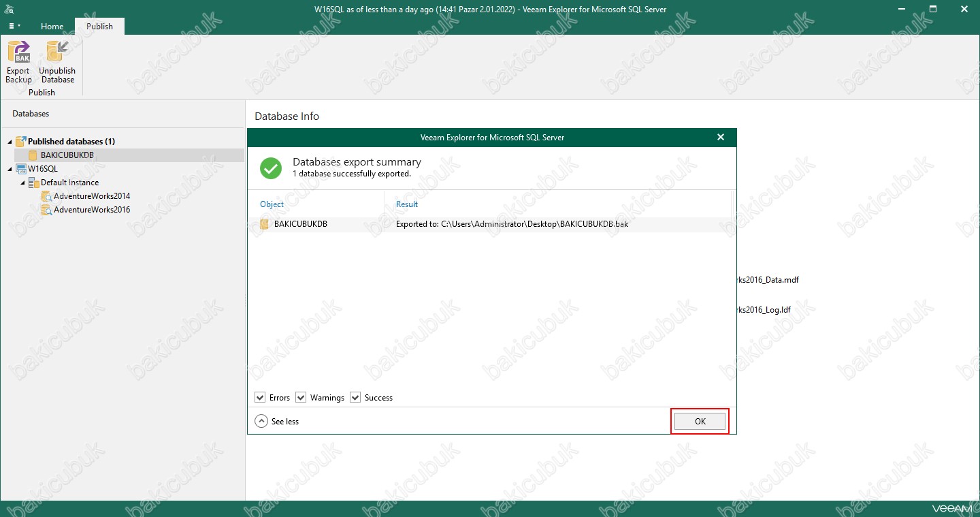Image resolution: width=980 pixels, height=517 pixels.
Task: Click the Published databases folder icon
Action: [20, 141]
